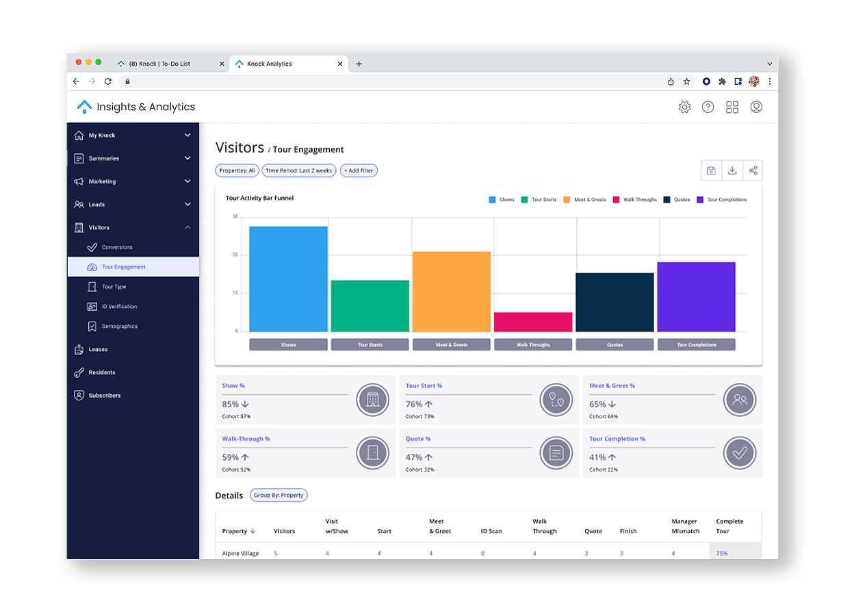
Task: Toggle the orange Meet & Greets legend swatch
Action: click(x=567, y=200)
